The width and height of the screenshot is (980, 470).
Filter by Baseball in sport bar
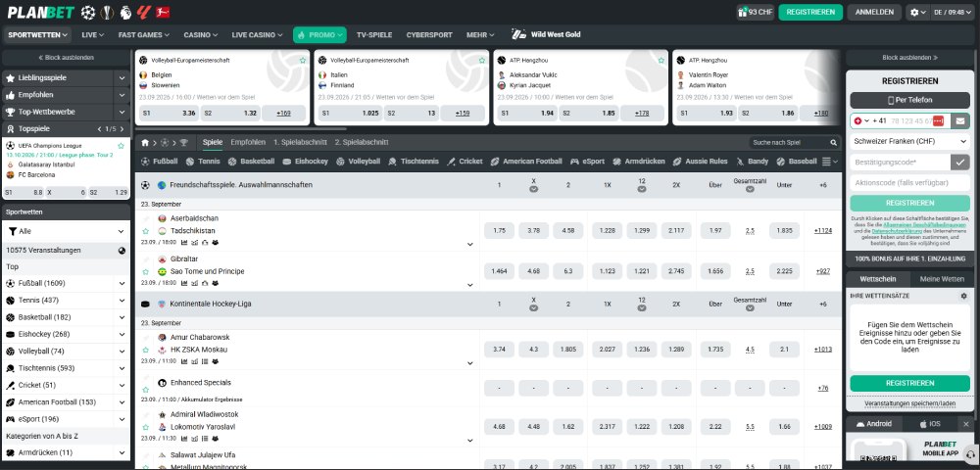pyautogui.click(x=796, y=161)
